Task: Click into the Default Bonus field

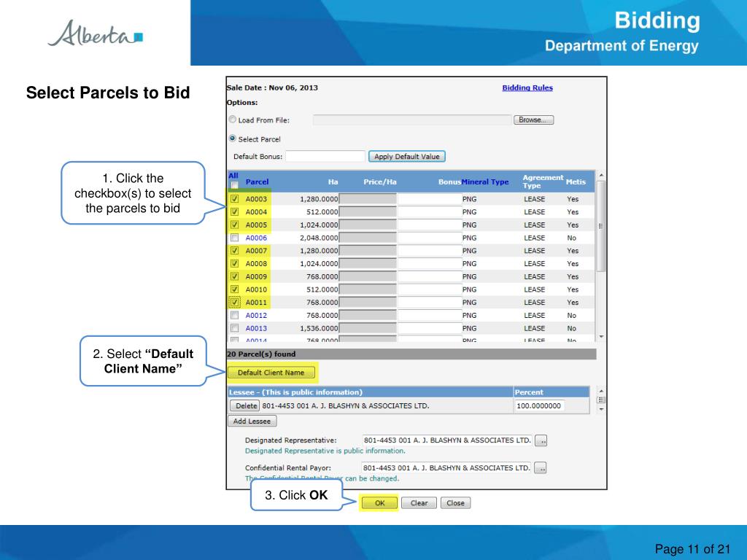Action: (x=325, y=156)
